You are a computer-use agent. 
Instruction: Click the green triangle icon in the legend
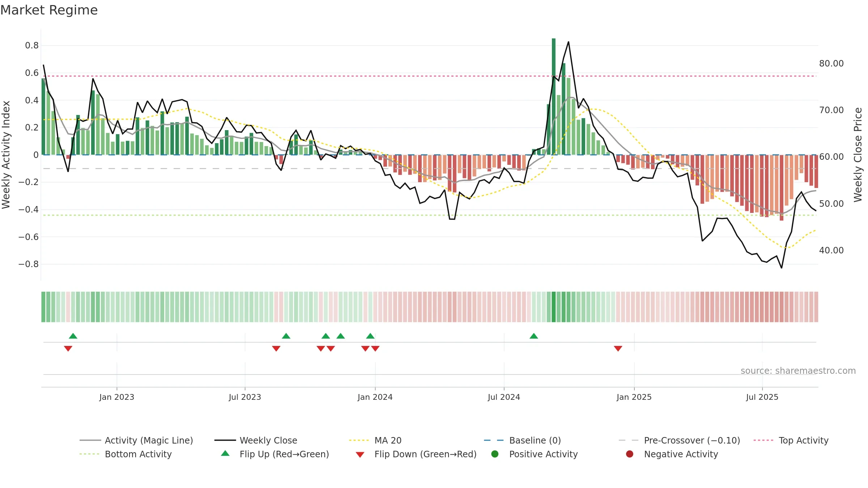225,453
